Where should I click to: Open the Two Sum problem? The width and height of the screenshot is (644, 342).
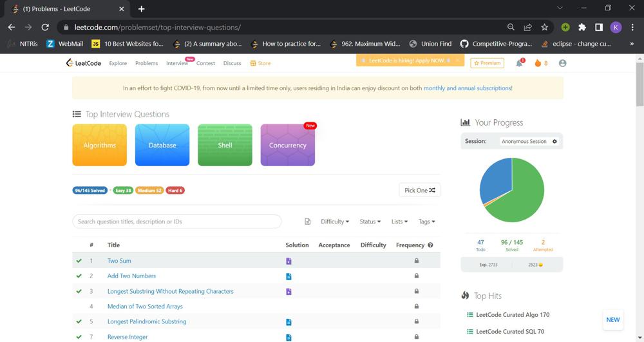pyautogui.click(x=119, y=261)
